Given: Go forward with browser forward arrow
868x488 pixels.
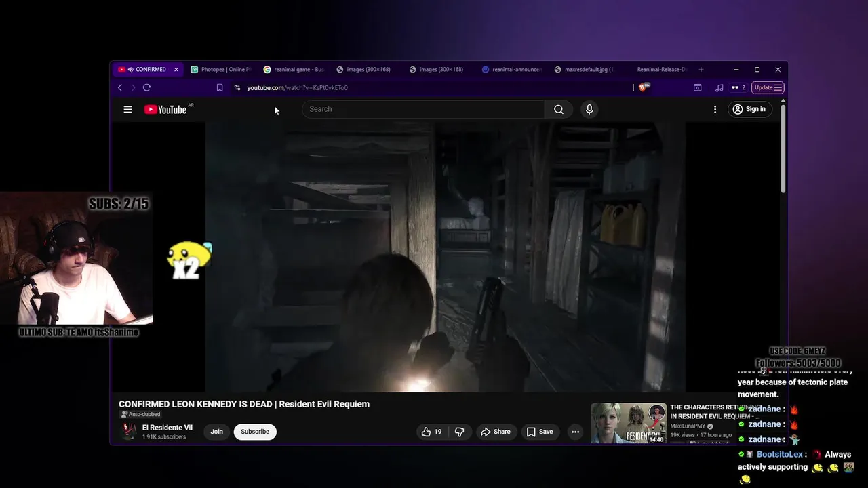Looking at the screenshot, I should click(x=133, y=87).
